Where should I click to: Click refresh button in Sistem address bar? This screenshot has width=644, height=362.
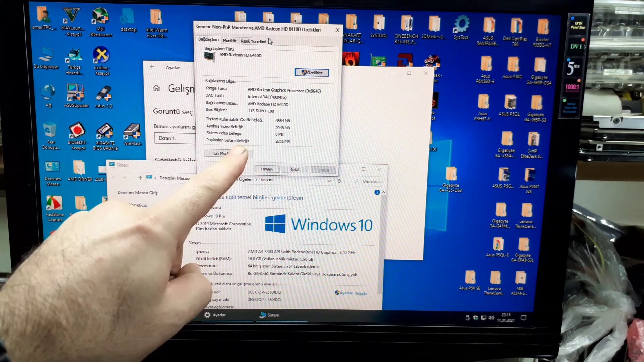[339, 181]
